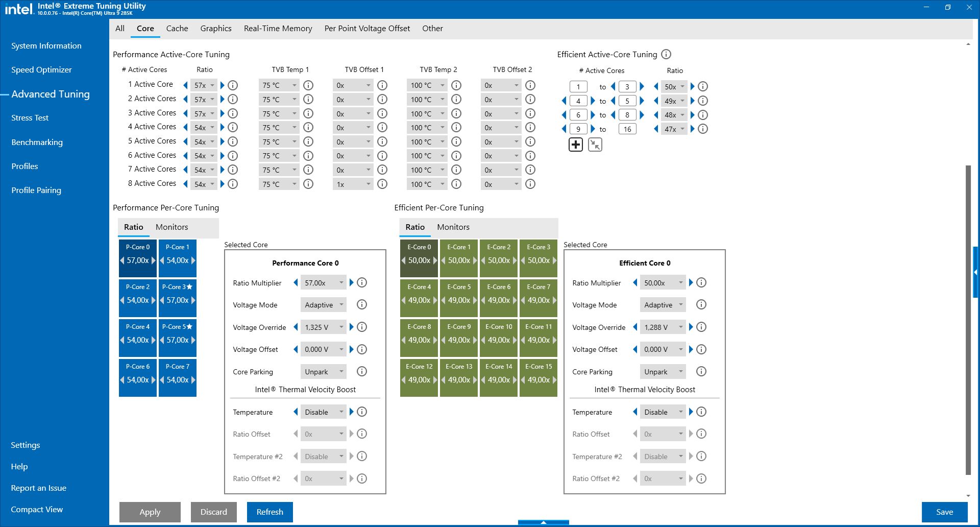Increase the efficient 47x ratio with right arrow
Screen dimensions: 980x527
[x=693, y=129]
